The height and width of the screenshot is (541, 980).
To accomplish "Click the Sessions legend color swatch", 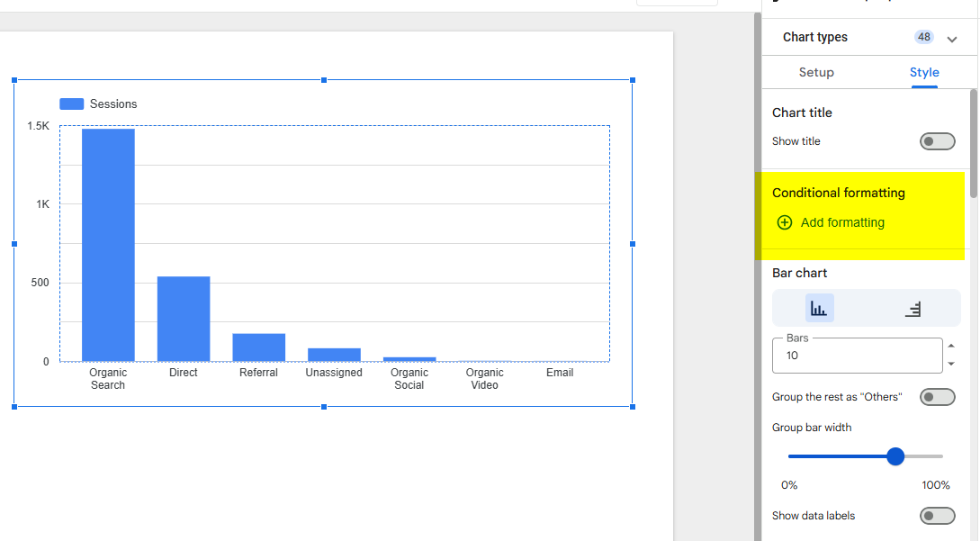I will (x=71, y=104).
